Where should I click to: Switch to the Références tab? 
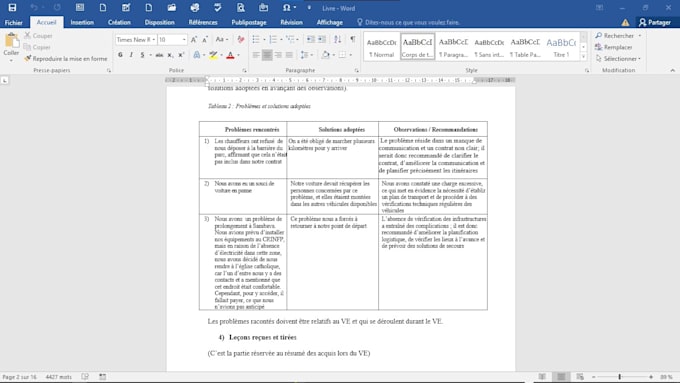click(203, 23)
